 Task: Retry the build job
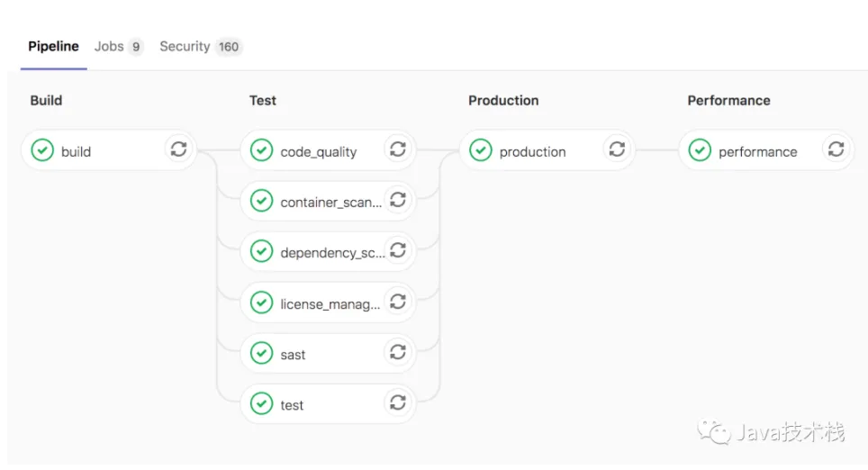point(178,149)
